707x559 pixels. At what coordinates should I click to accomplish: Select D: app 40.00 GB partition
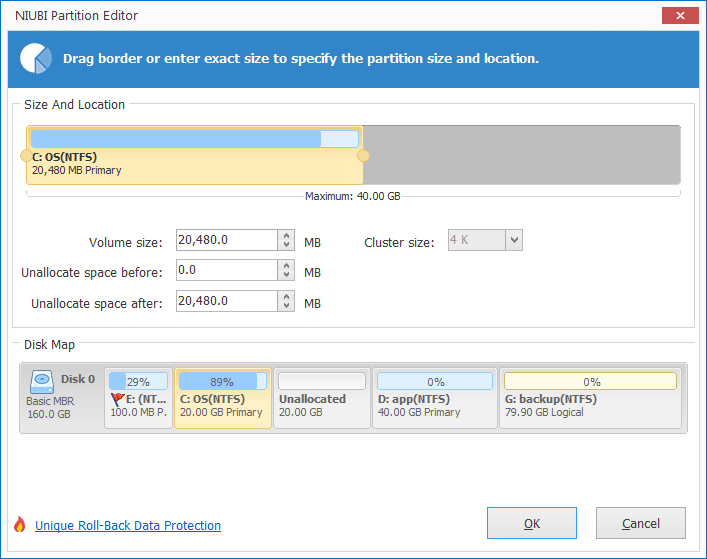pos(435,398)
